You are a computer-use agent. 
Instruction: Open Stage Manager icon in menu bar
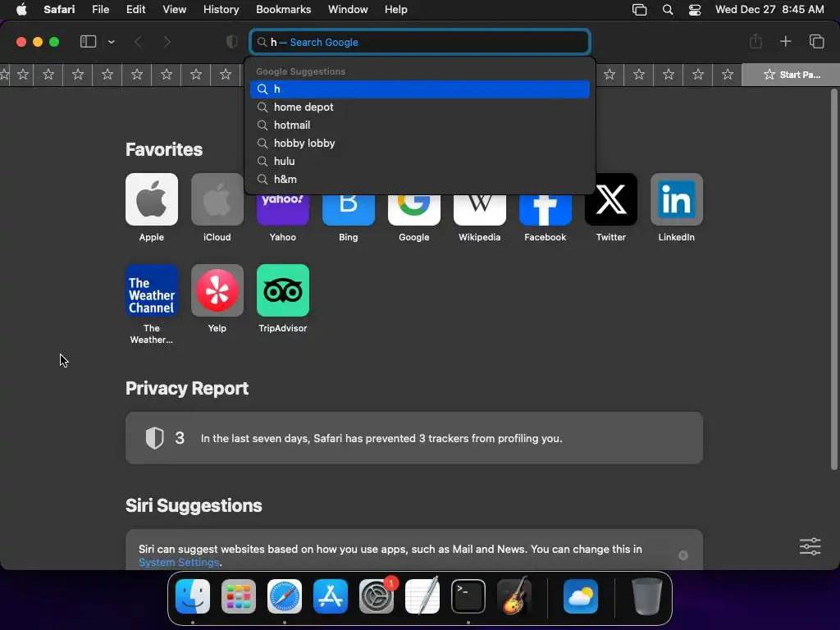(x=639, y=10)
